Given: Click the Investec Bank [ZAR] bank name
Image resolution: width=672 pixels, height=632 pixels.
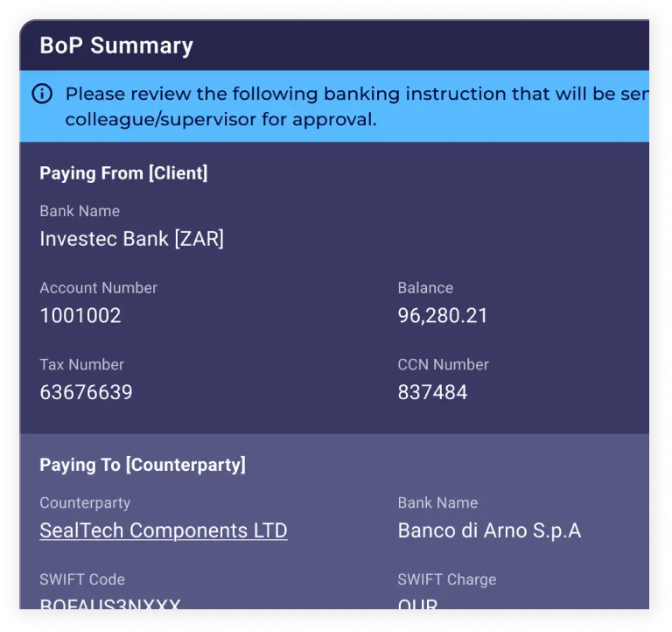Looking at the screenshot, I should pos(131,239).
